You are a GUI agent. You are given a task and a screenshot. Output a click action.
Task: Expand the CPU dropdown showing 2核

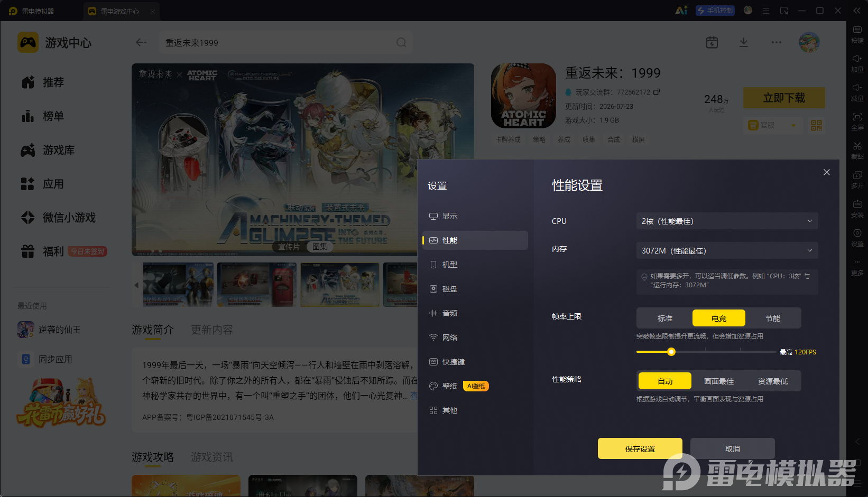[x=727, y=221]
